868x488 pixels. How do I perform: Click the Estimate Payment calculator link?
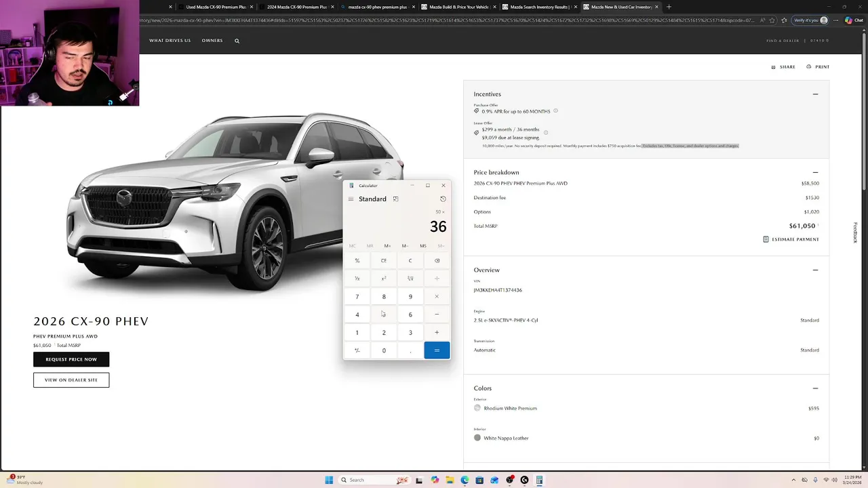pyautogui.click(x=791, y=239)
